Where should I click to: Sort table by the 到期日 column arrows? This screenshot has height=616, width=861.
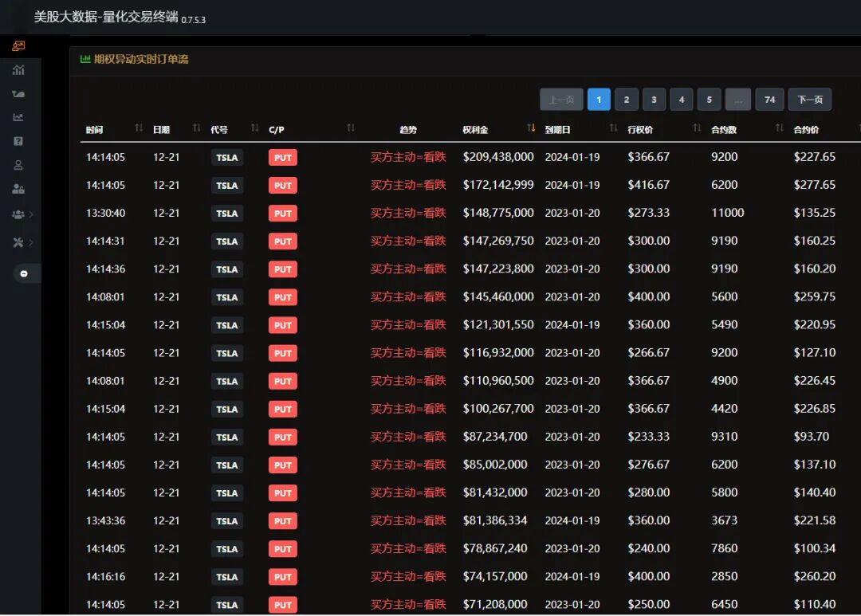[613, 128]
